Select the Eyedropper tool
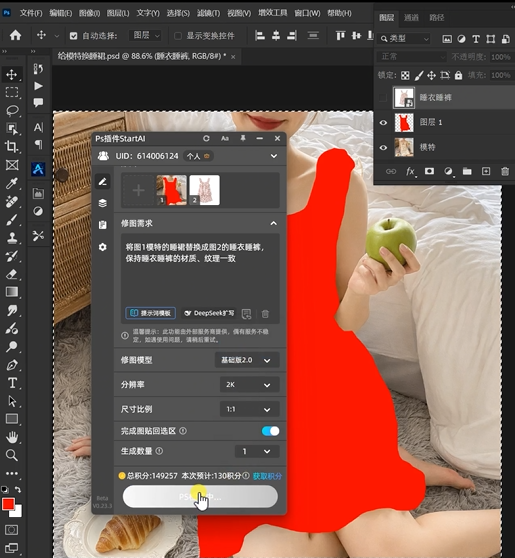 pyautogui.click(x=12, y=183)
